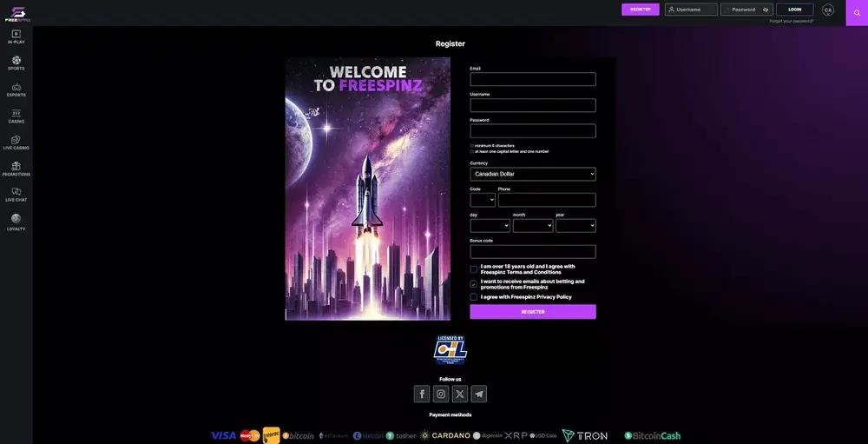Image resolution: width=868 pixels, height=444 pixels.
Task: Submit the form with purple Register button
Action: (x=533, y=312)
